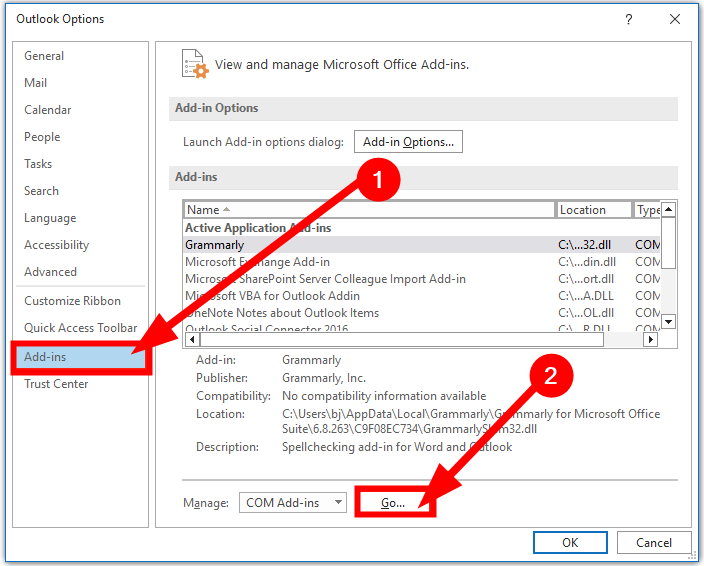Select OneNote Notes about Outlook Items

[x=422, y=313]
